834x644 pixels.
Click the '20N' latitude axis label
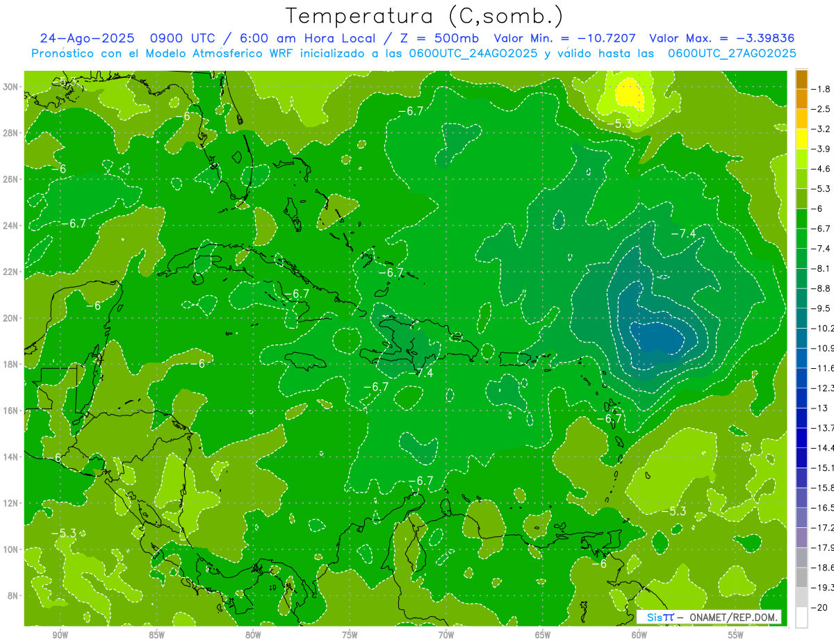(x=11, y=318)
